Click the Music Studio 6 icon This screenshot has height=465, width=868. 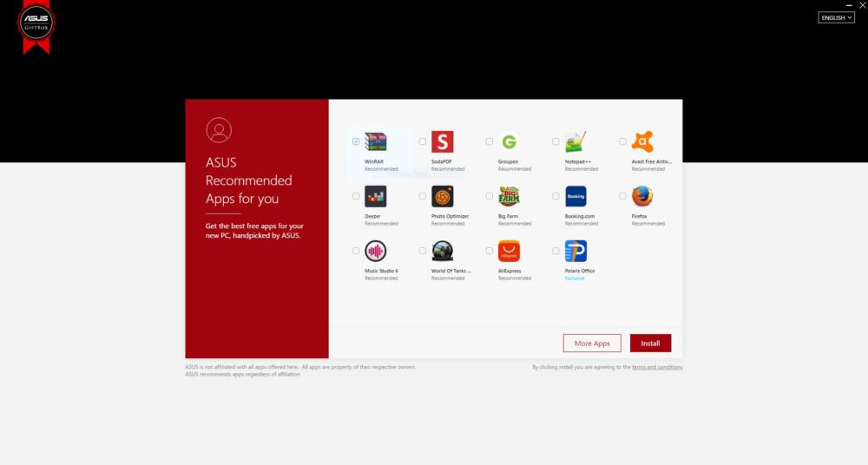click(x=375, y=251)
